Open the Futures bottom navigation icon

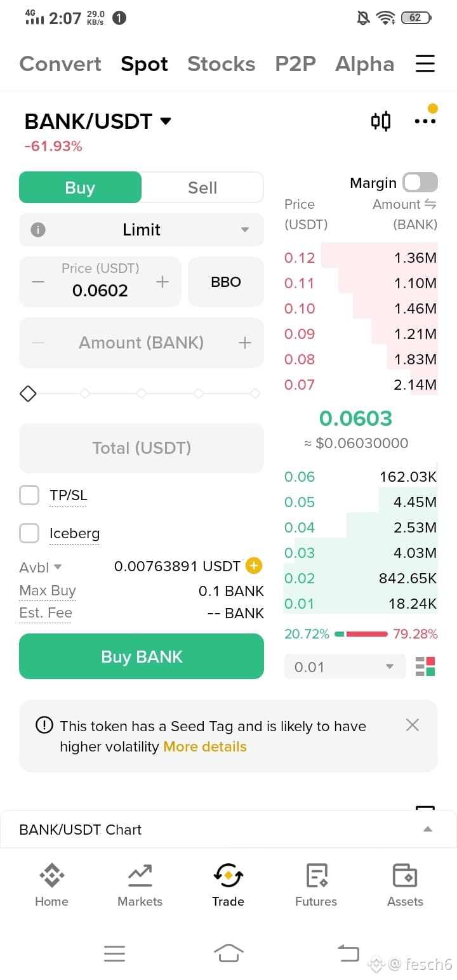316,885
